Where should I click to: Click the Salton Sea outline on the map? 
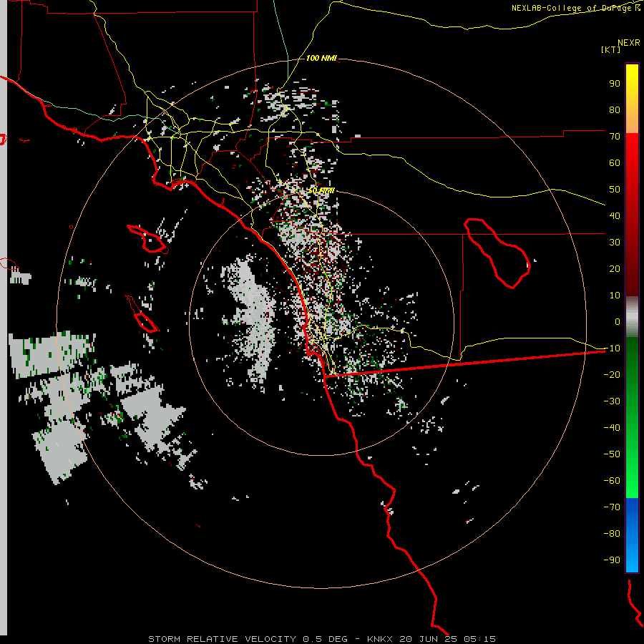coord(497,253)
